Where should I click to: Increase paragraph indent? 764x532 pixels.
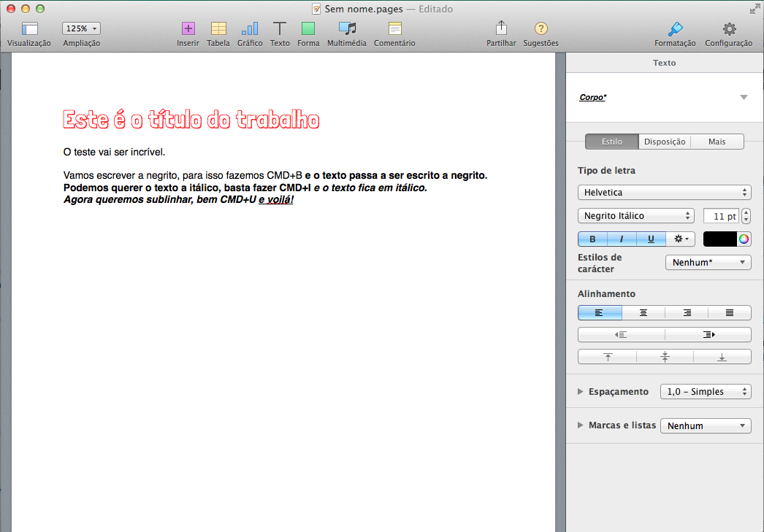click(708, 334)
